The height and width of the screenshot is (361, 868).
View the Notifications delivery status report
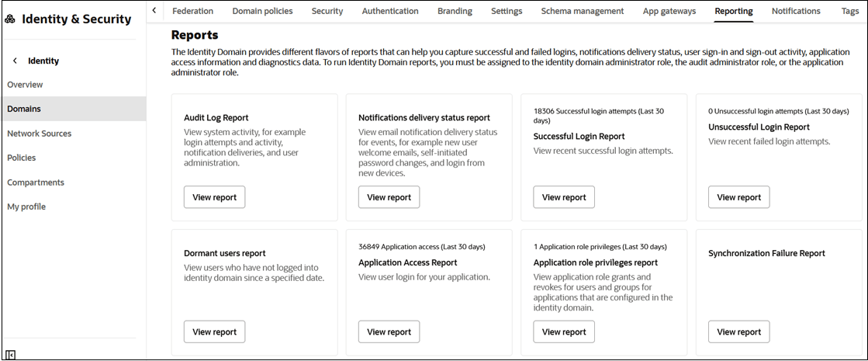tap(389, 197)
